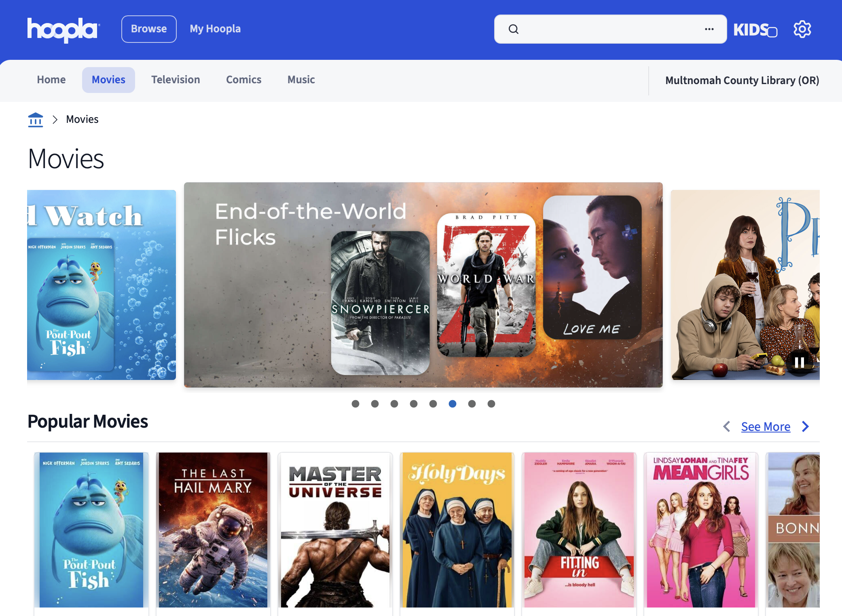Open My Hoopla
Image resolution: width=842 pixels, height=616 pixels.
tap(215, 29)
